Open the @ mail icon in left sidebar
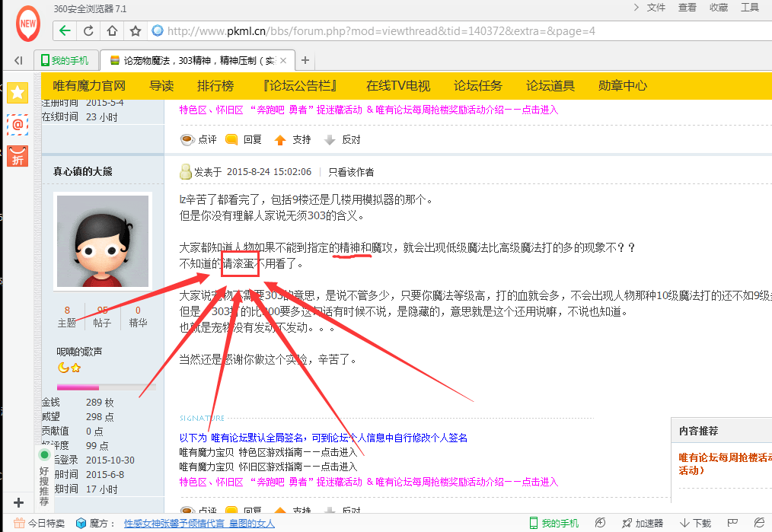Viewport: 772px width, 532px height. [17, 123]
